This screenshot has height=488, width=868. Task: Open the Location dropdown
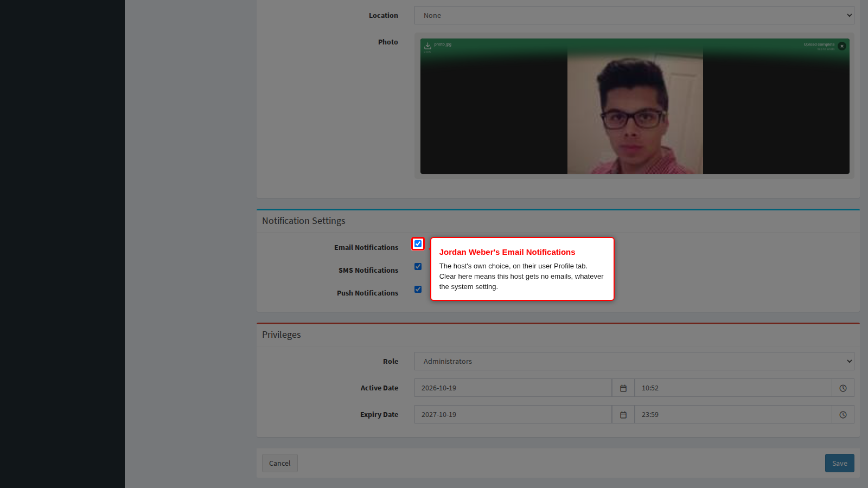(634, 15)
